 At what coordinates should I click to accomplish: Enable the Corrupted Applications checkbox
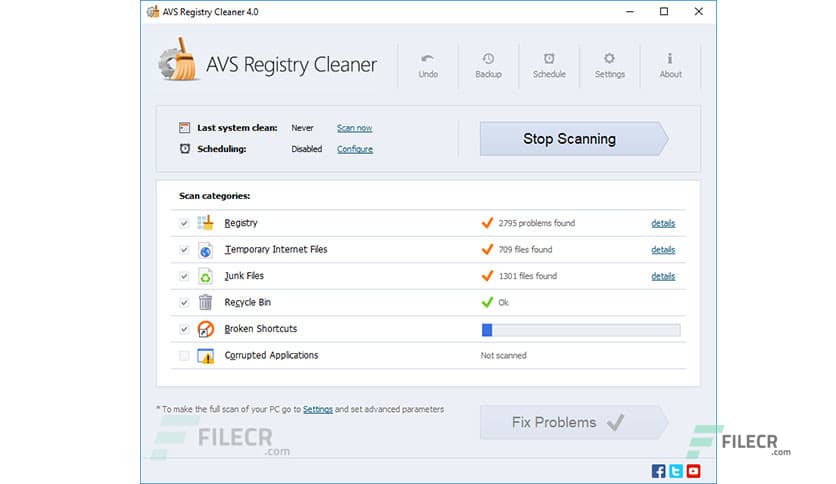[184, 356]
